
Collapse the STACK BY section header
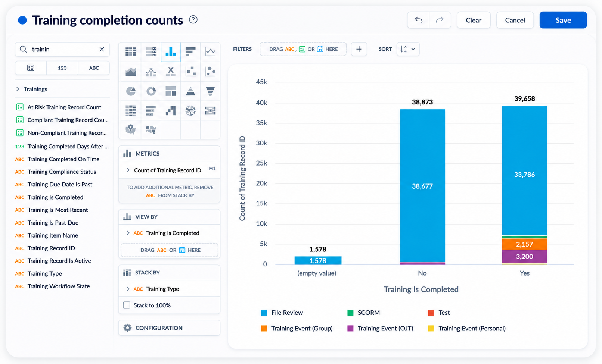[x=169, y=273]
